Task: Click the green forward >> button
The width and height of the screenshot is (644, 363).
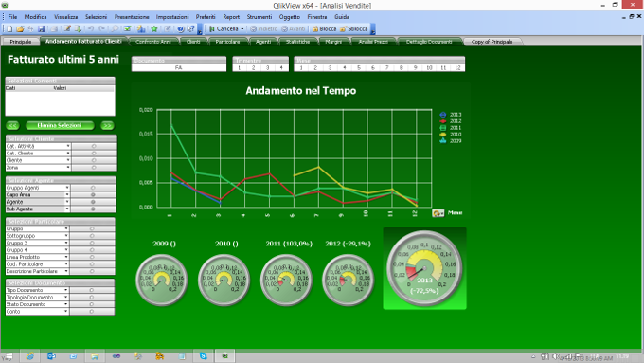Action: [107, 125]
